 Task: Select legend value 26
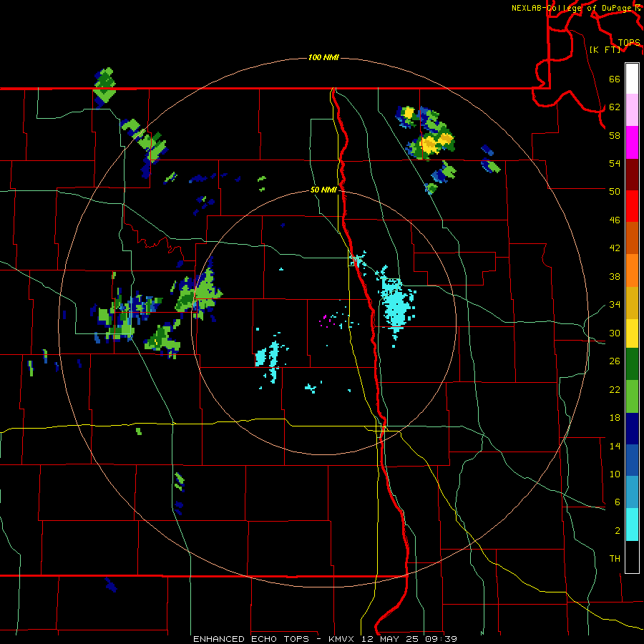[615, 361]
